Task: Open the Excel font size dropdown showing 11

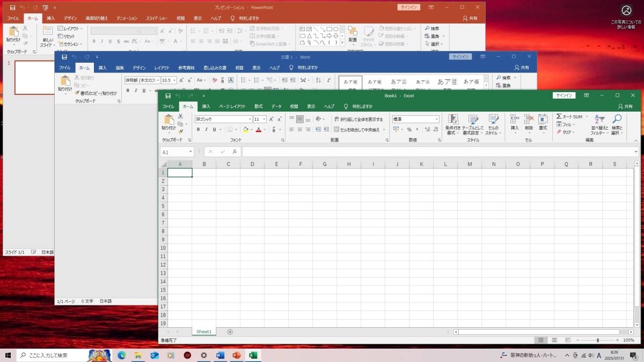Action: coord(264,119)
